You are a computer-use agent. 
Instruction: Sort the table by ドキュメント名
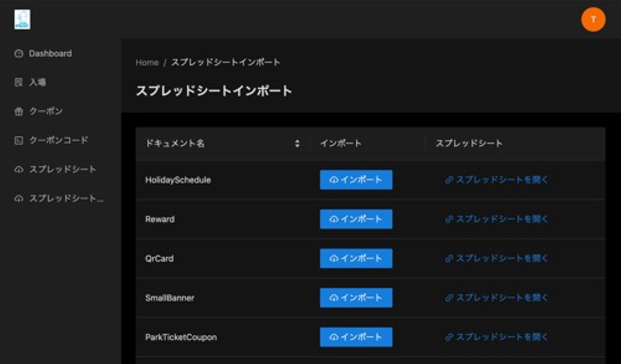(x=297, y=143)
